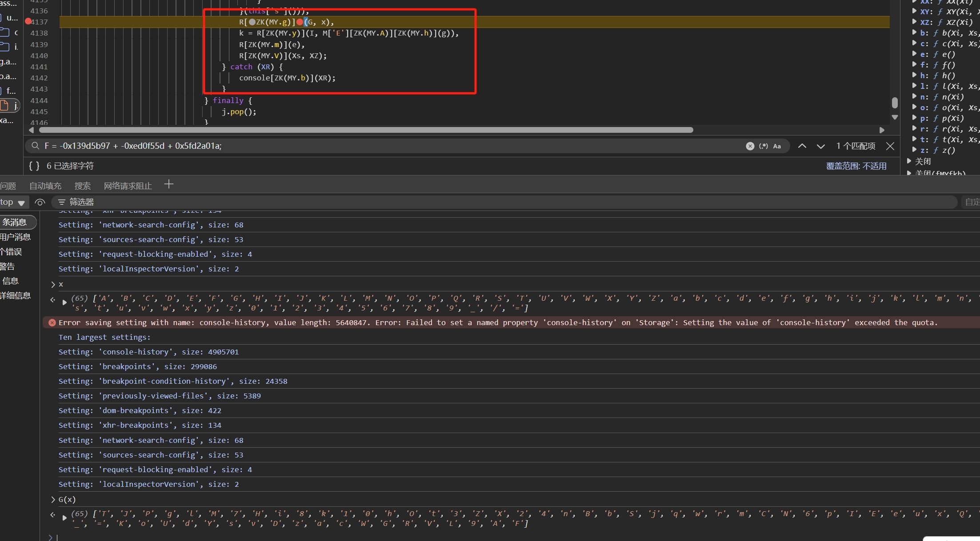The width and height of the screenshot is (980, 541).
Task: Expand the XZ function in scope panel
Action: (914, 22)
